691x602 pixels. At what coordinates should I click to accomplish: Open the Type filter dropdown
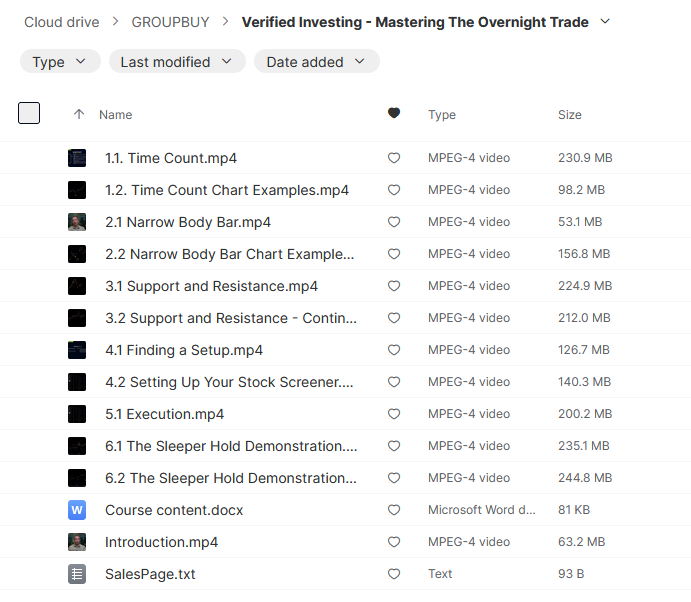[60, 62]
